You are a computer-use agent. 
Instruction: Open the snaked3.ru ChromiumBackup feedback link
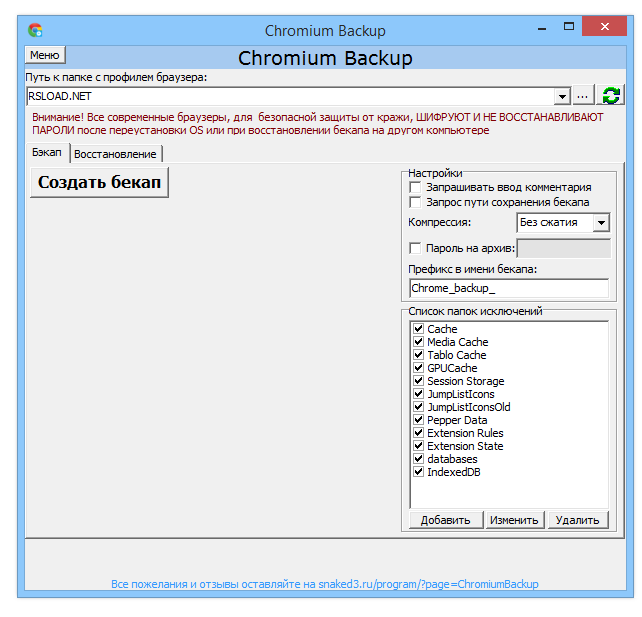pos(325,584)
